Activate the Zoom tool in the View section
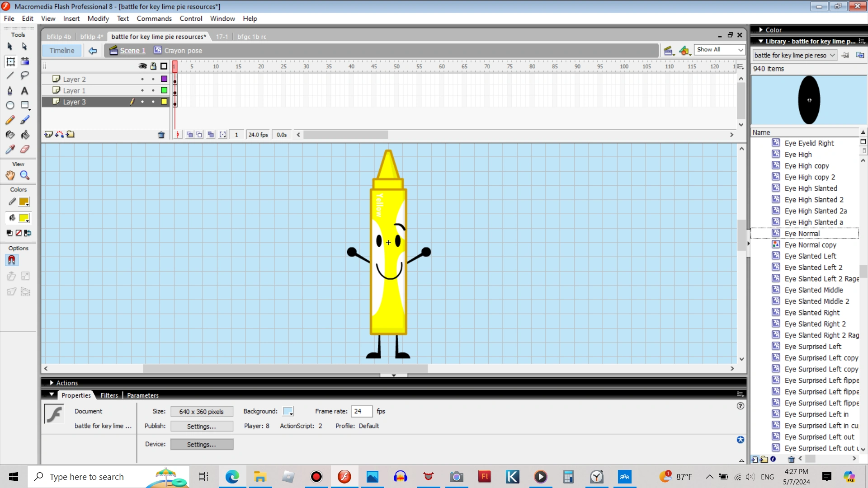This screenshot has width=868, height=488. click(x=25, y=175)
